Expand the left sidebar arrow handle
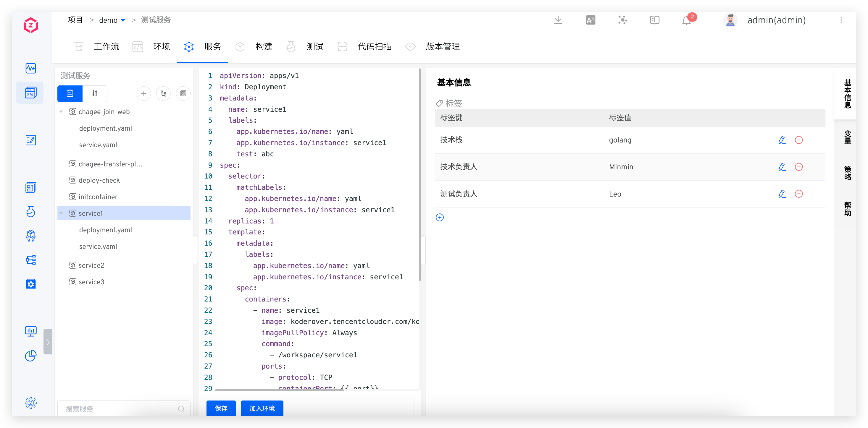The image size is (868, 428). point(48,342)
